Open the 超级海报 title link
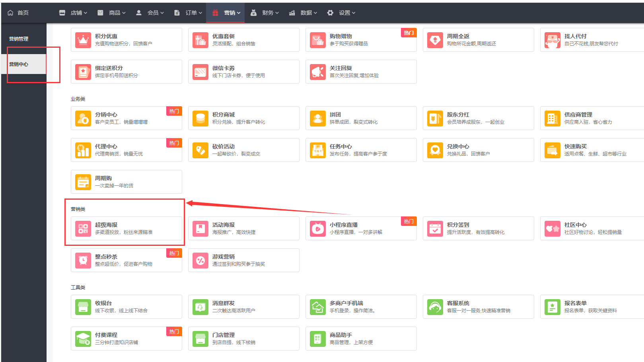Viewport: 644px width, 362px height. (106, 225)
